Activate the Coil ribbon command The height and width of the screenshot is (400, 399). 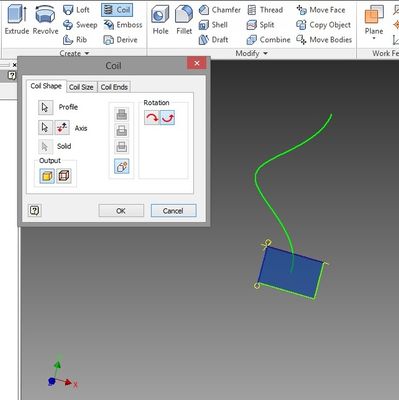pos(117,10)
